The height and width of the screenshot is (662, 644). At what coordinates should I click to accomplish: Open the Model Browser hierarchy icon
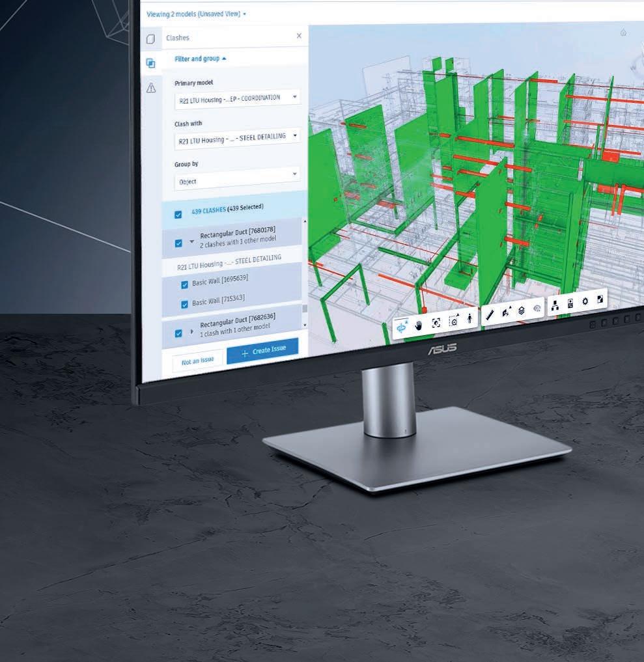[555, 306]
